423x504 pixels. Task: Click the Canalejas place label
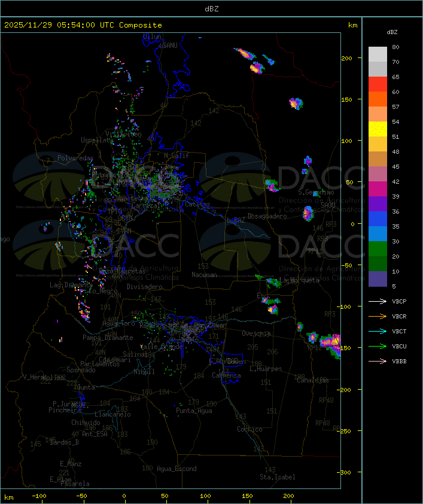coord(313,380)
